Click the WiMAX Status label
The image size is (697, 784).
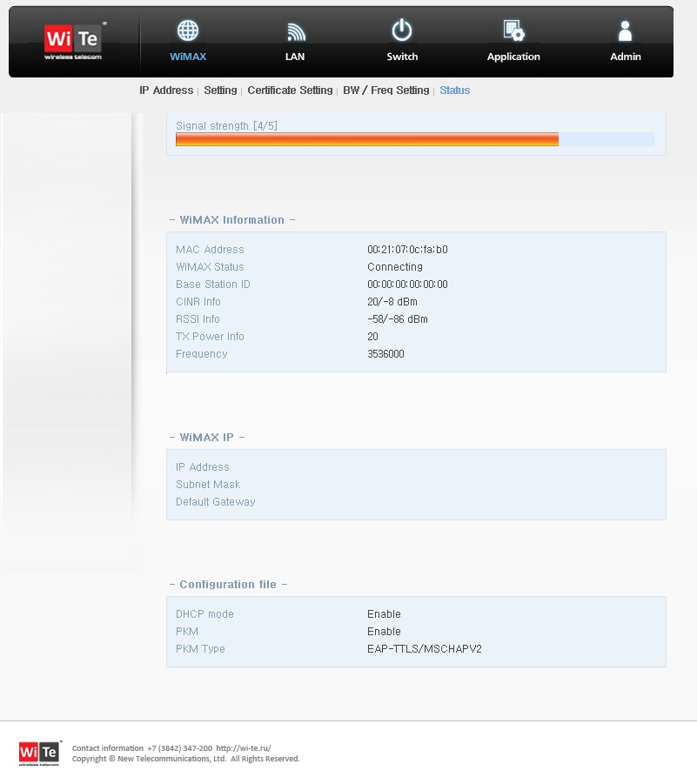210,267
